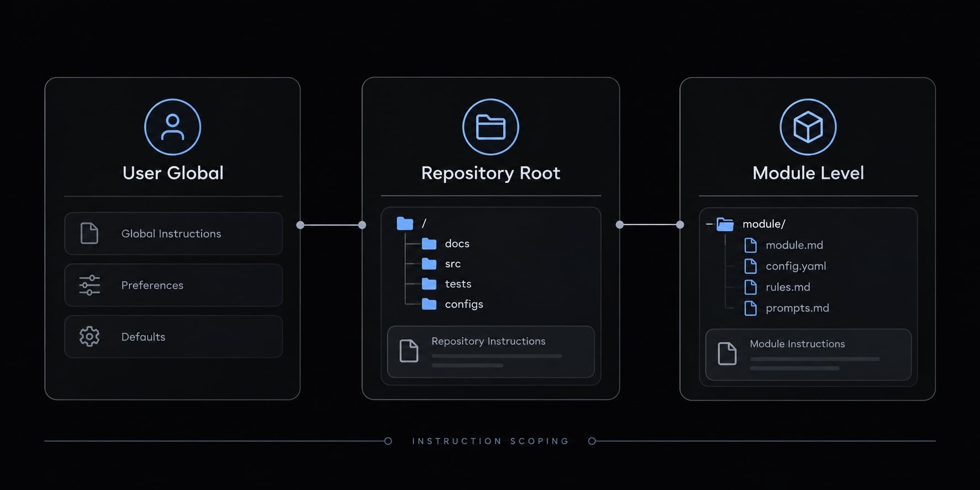Click the tests folder icon

point(429,284)
